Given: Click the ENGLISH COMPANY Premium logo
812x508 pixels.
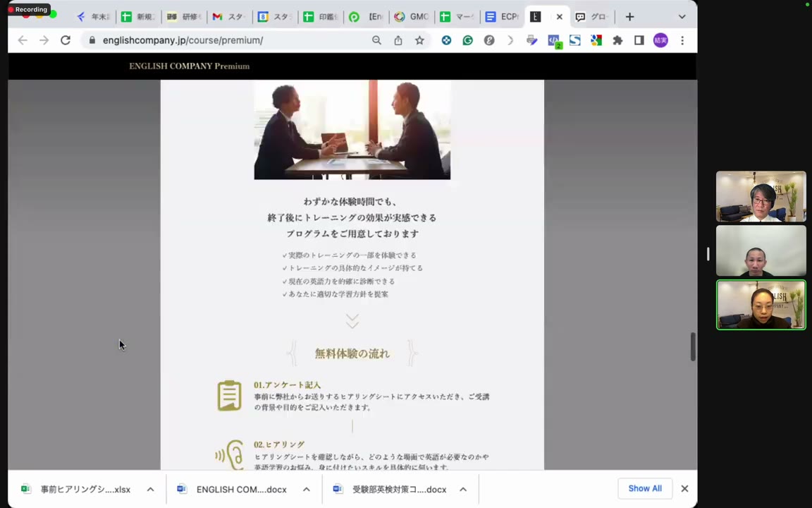Looking at the screenshot, I should pyautogui.click(x=189, y=66).
